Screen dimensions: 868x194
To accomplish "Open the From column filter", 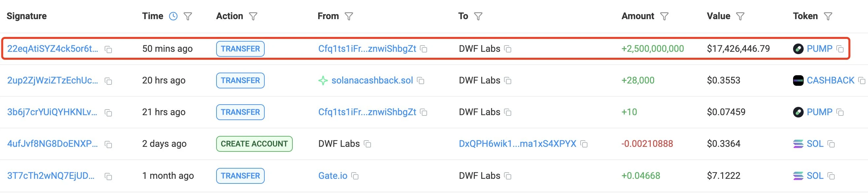I will click(349, 16).
